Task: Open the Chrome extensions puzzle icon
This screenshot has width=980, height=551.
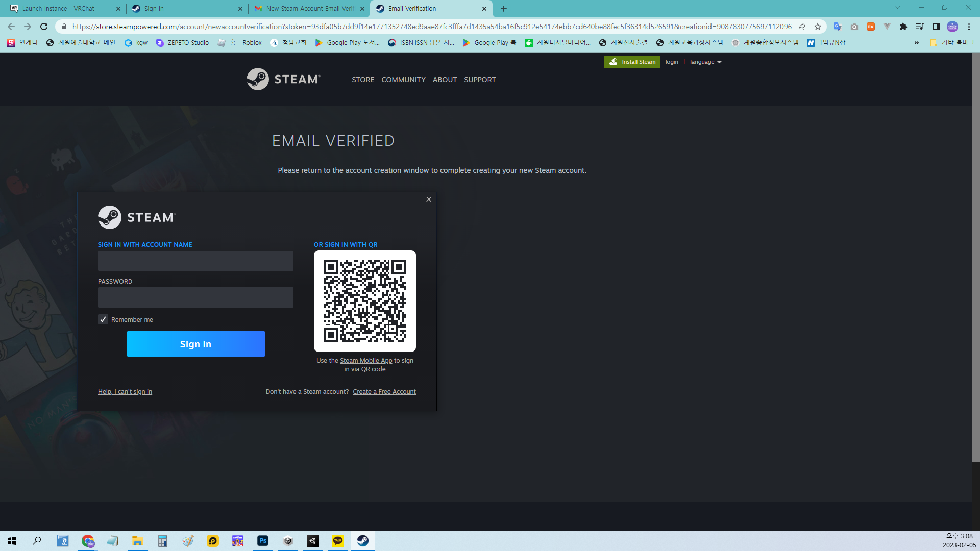Action: coord(903,27)
